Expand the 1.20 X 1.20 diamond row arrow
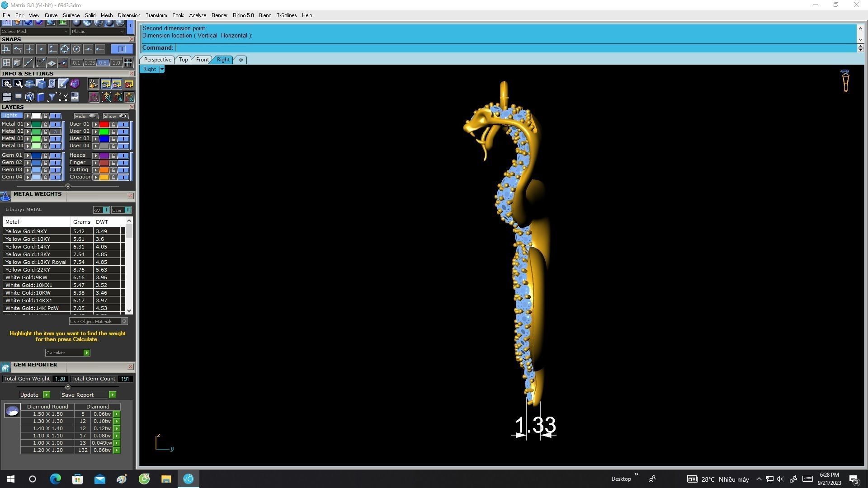The width and height of the screenshot is (868, 488). tap(117, 450)
